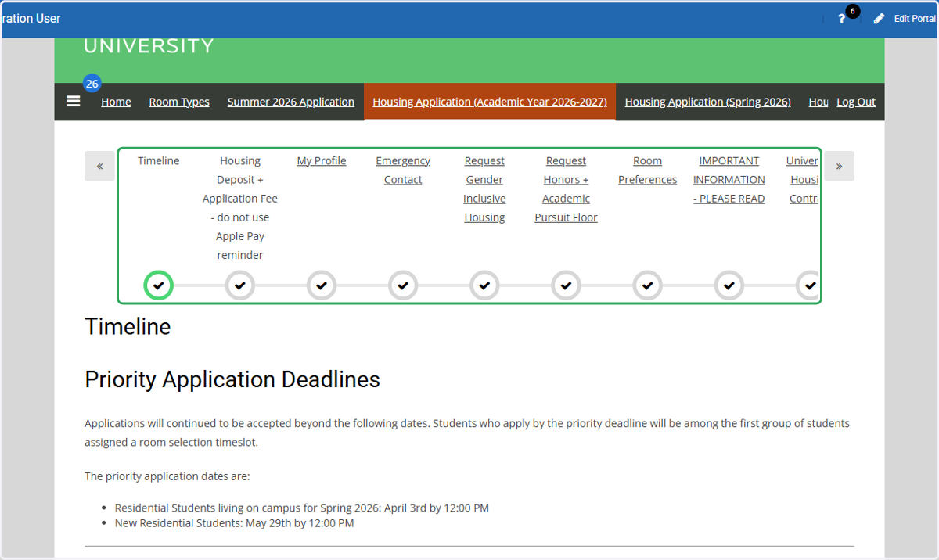Click checkmark circle under Request Honors + Academic

566,285
